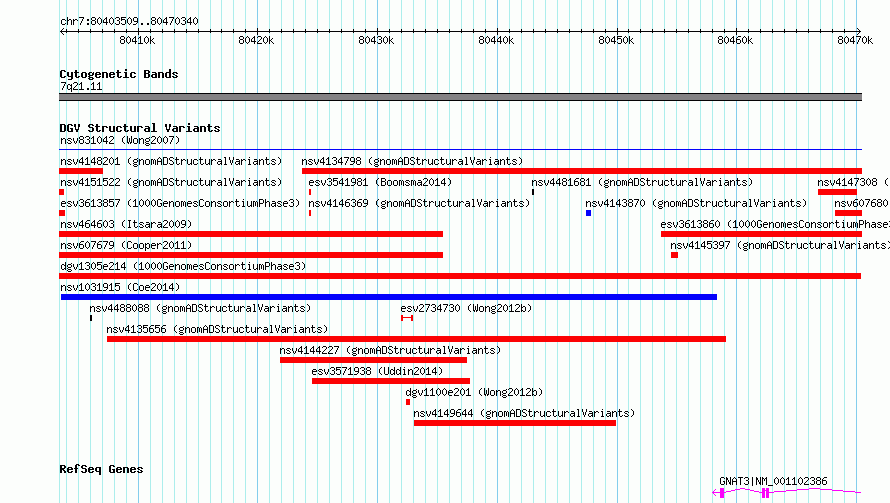Click the red dgv1305e214 bar
This screenshot has width=890, height=503.
coord(460,276)
